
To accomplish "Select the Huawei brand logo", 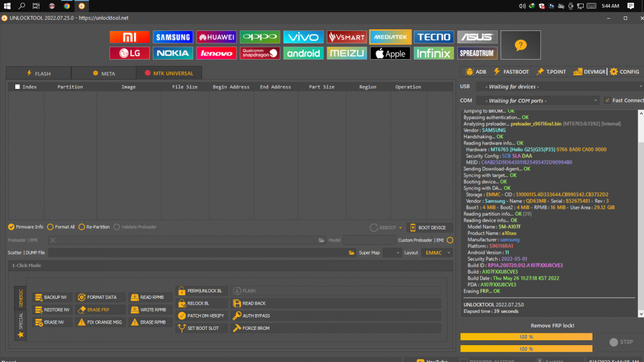I will tap(217, 37).
